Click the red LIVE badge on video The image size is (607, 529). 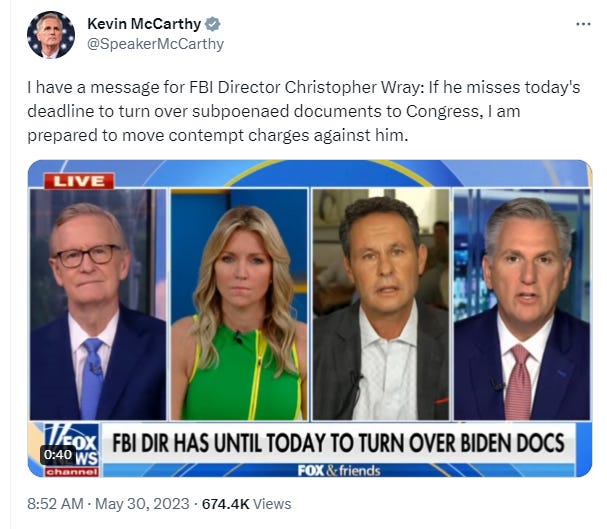point(79,181)
